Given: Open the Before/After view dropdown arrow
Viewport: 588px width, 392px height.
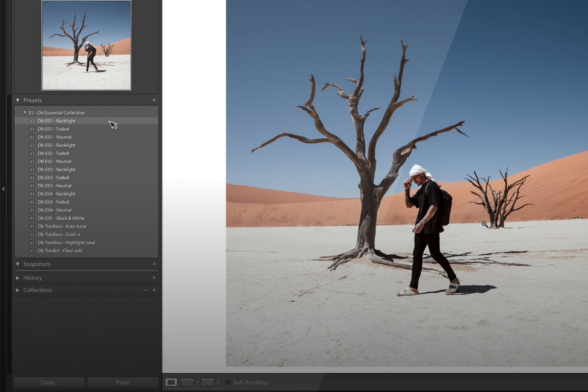Looking at the screenshot, I should 218,382.
